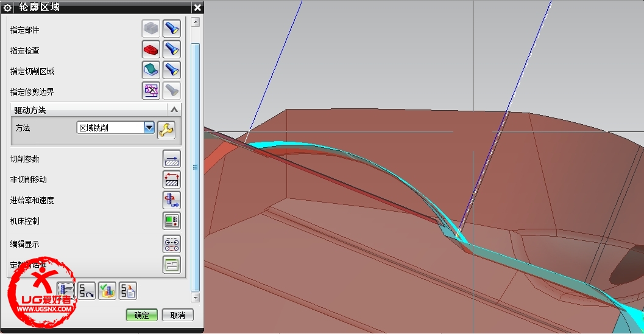Open Machine Control (机床控制) settings

click(172, 221)
